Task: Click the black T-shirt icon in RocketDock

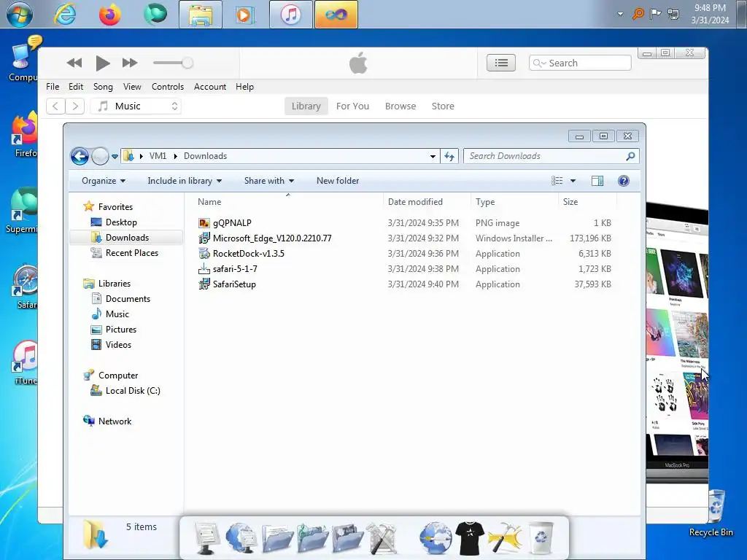Action: [x=470, y=538]
